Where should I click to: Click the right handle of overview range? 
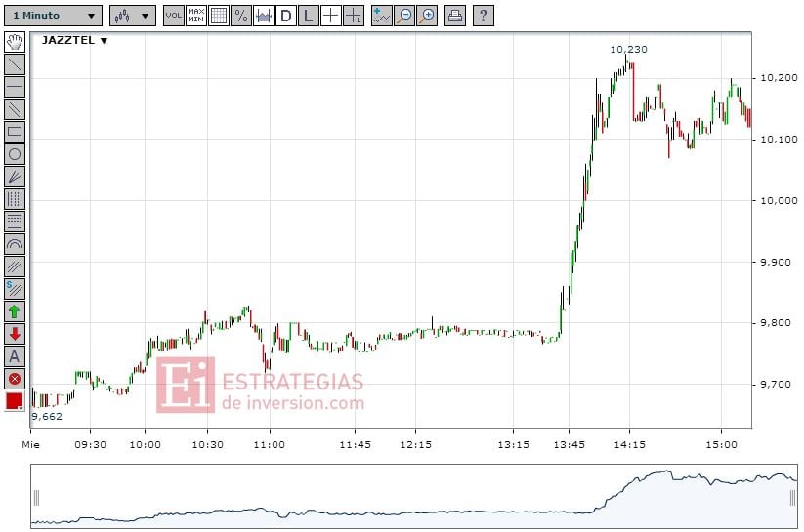pyautogui.click(x=792, y=497)
